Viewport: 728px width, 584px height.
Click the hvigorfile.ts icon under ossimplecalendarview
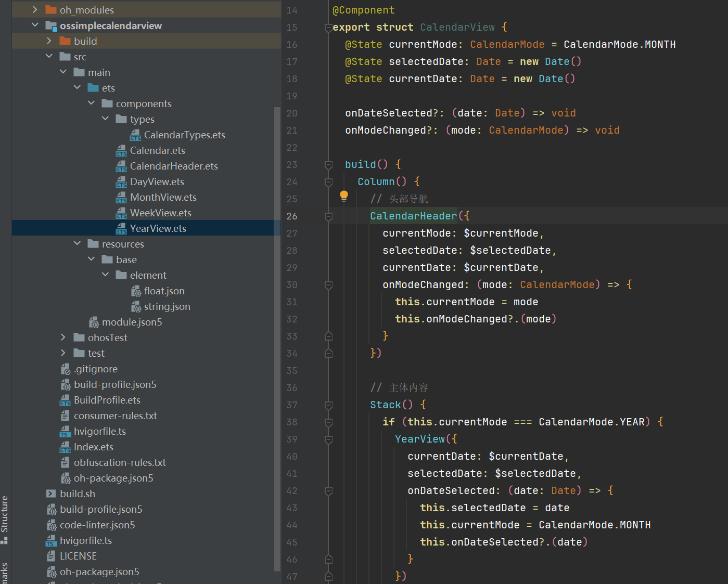[65, 432]
